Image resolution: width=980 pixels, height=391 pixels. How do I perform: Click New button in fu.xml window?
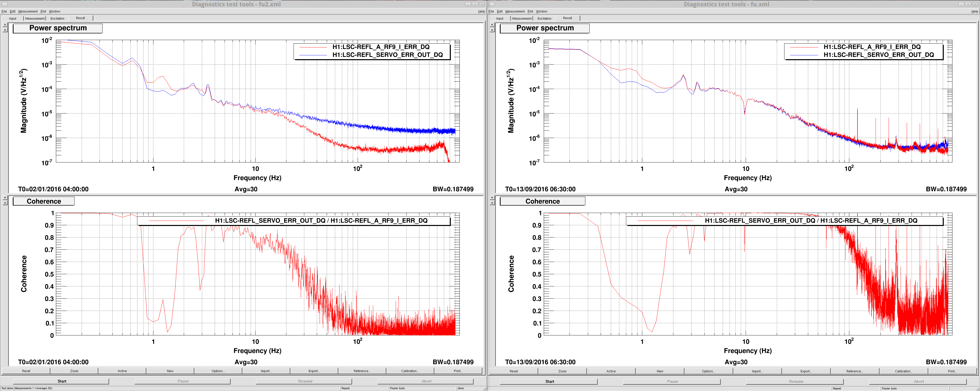pos(660,371)
